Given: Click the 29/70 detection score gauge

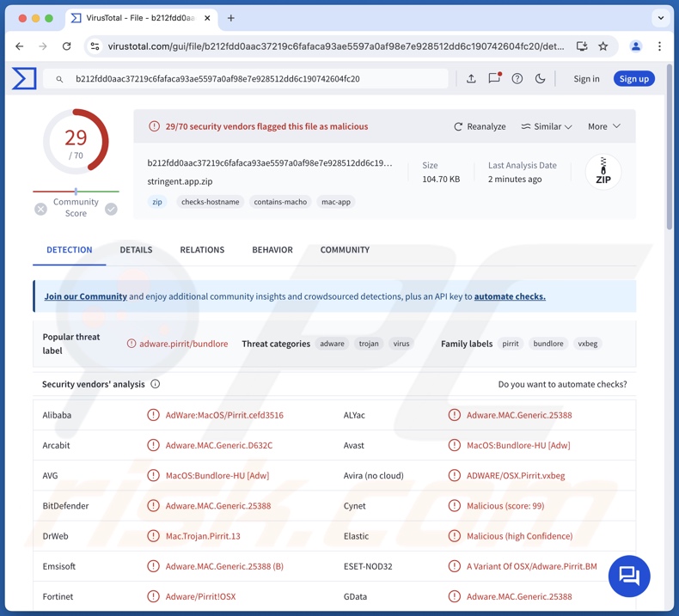Looking at the screenshot, I should [x=76, y=142].
